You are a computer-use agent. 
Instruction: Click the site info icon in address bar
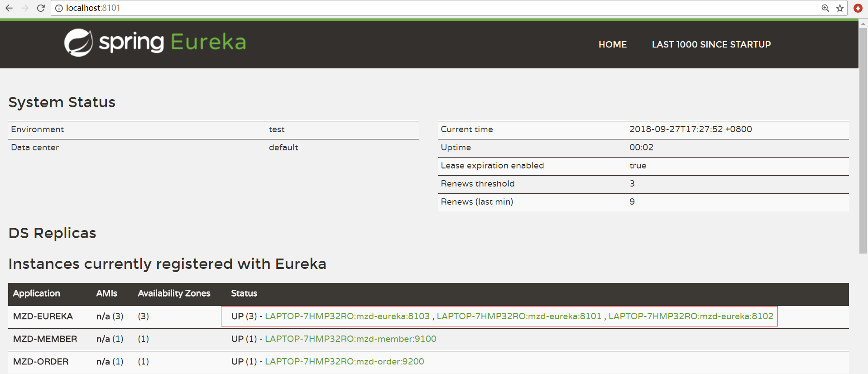point(59,8)
